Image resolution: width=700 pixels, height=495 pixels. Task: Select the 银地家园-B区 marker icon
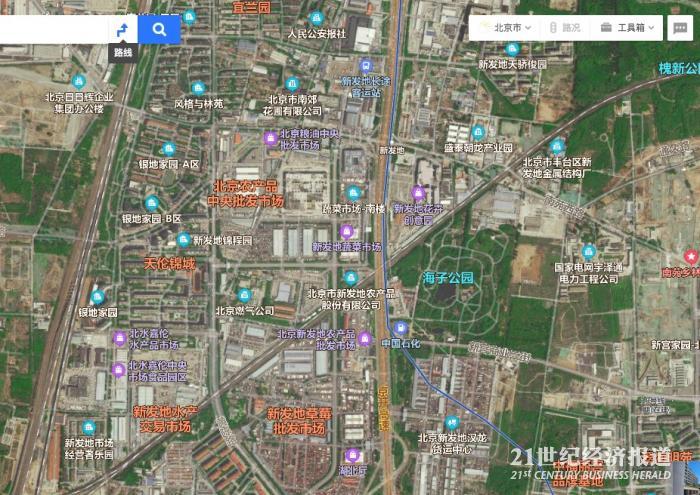pos(152,204)
